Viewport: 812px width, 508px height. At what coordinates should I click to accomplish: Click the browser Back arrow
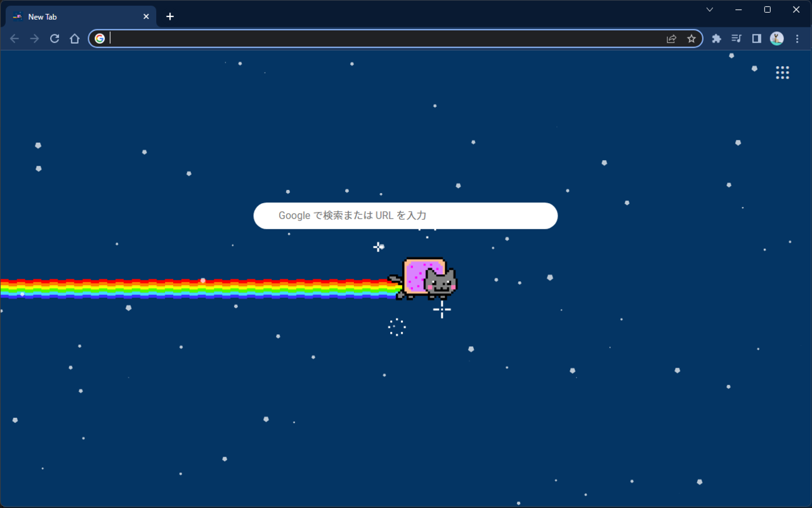tap(15, 39)
